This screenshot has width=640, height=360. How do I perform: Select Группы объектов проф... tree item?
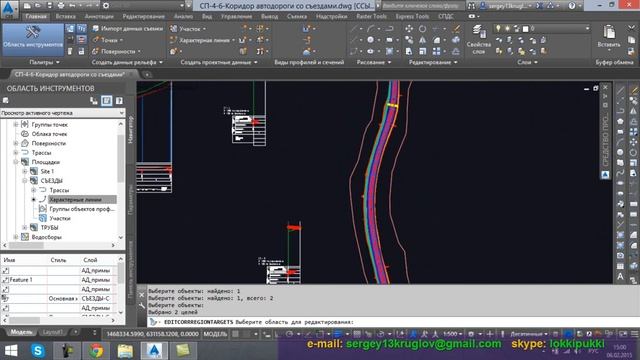82,209
